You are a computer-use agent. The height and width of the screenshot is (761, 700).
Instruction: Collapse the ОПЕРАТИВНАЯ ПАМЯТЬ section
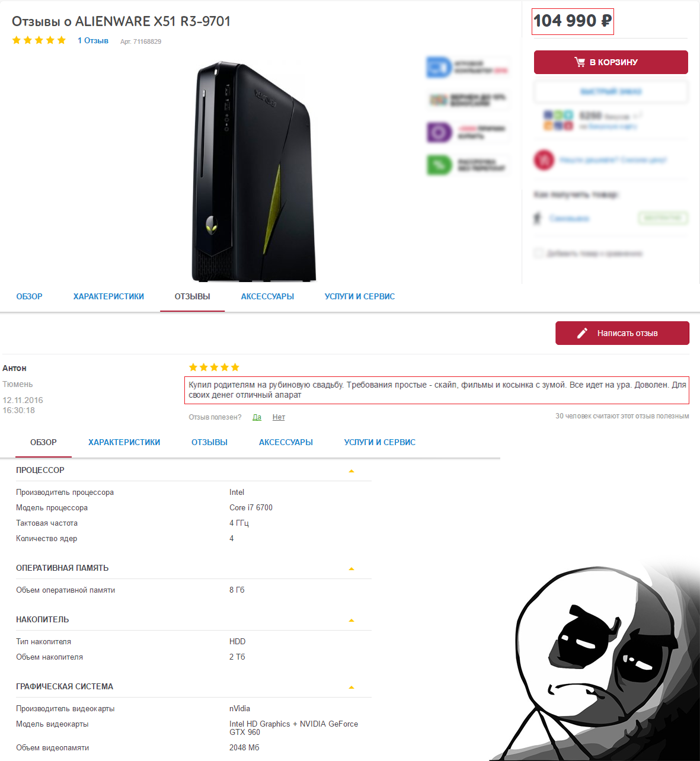[351, 569]
